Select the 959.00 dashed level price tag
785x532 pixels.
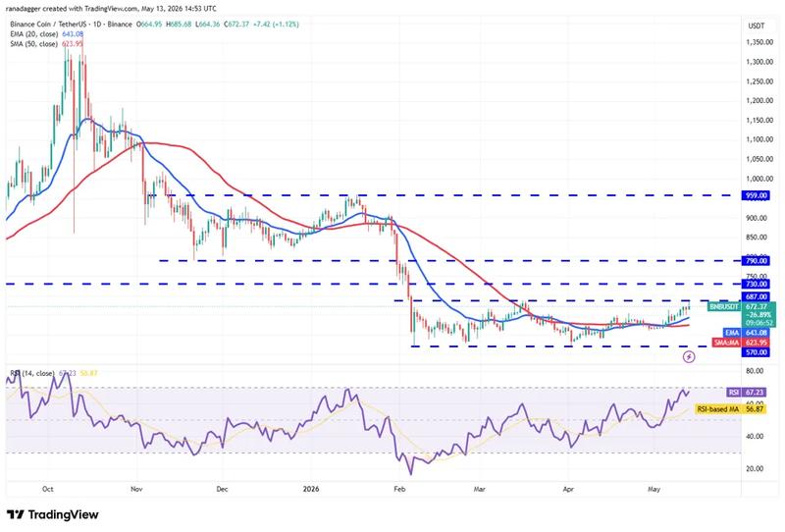tap(756, 195)
